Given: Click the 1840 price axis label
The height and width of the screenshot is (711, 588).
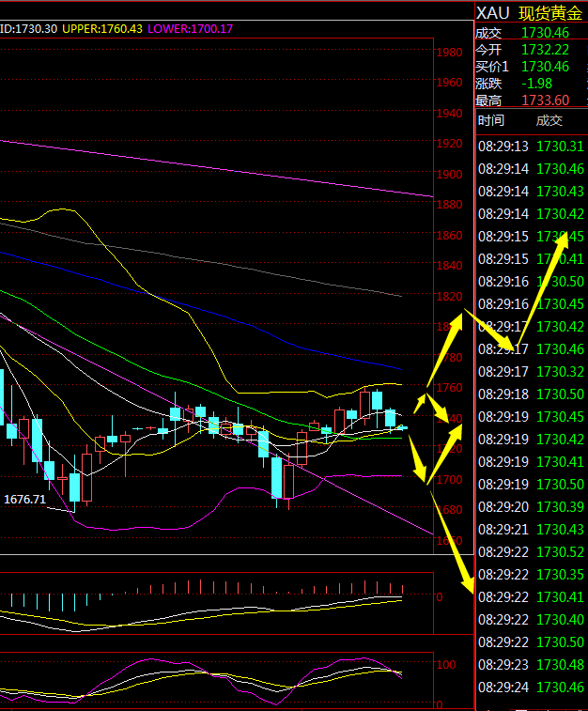Looking at the screenshot, I should coord(449,266).
